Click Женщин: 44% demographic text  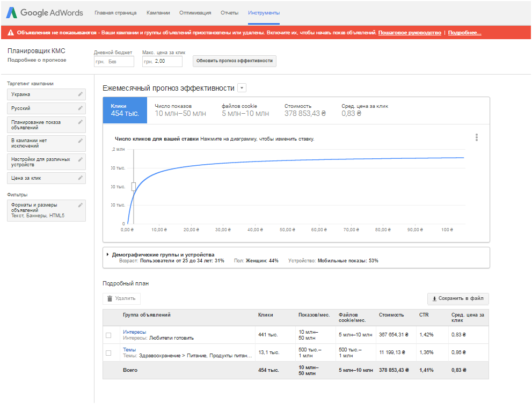pyautogui.click(x=262, y=261)
